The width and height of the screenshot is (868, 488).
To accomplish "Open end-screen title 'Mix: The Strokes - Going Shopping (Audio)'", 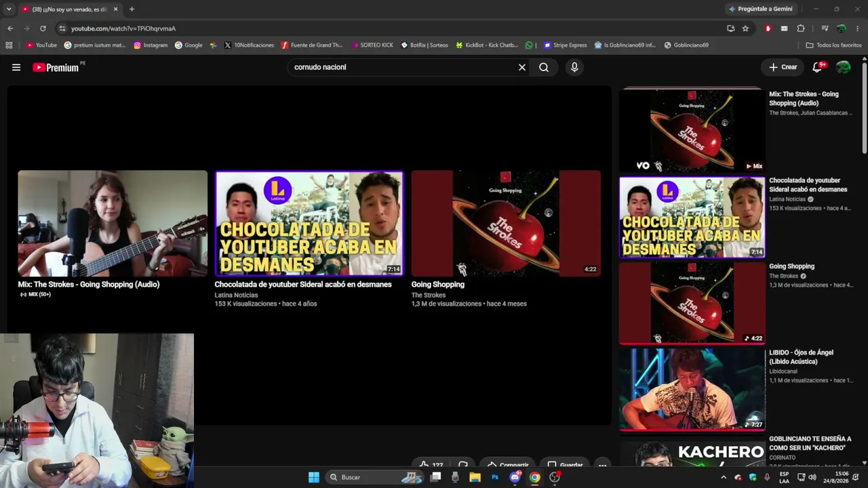I will [x=89, y=285].
